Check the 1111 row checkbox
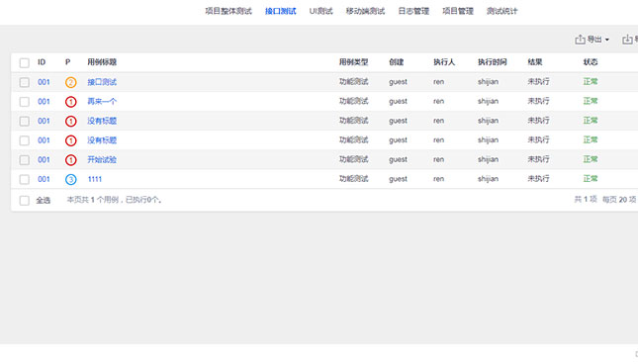The image size is (638, 364). [x=25, y=179]
